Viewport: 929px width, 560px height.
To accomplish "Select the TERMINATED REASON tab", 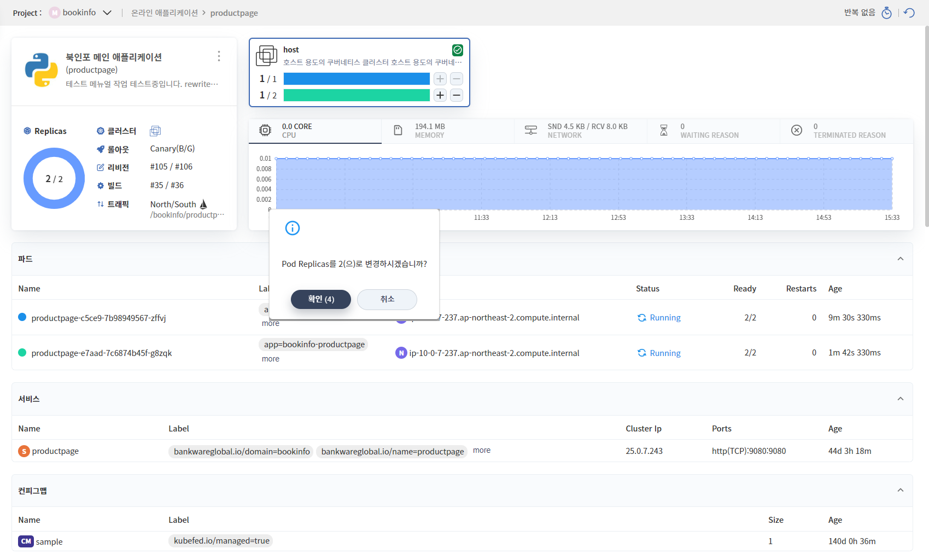I will click(846, 131).
